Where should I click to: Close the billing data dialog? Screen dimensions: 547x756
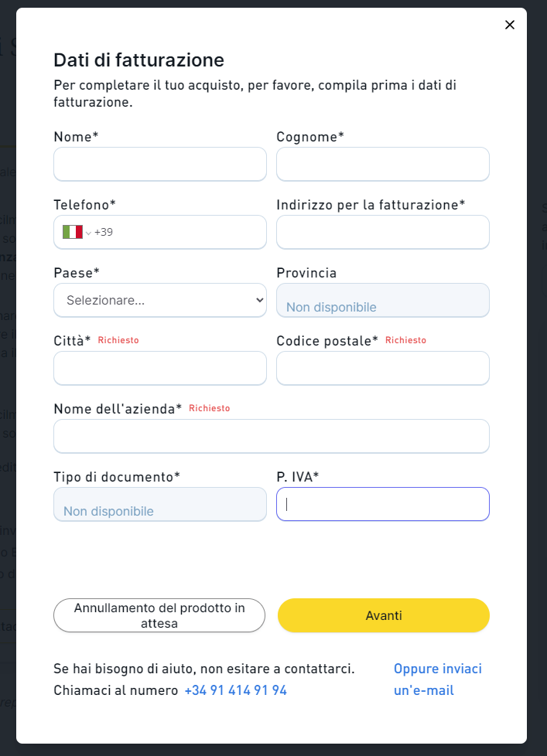tap(509, 25)
